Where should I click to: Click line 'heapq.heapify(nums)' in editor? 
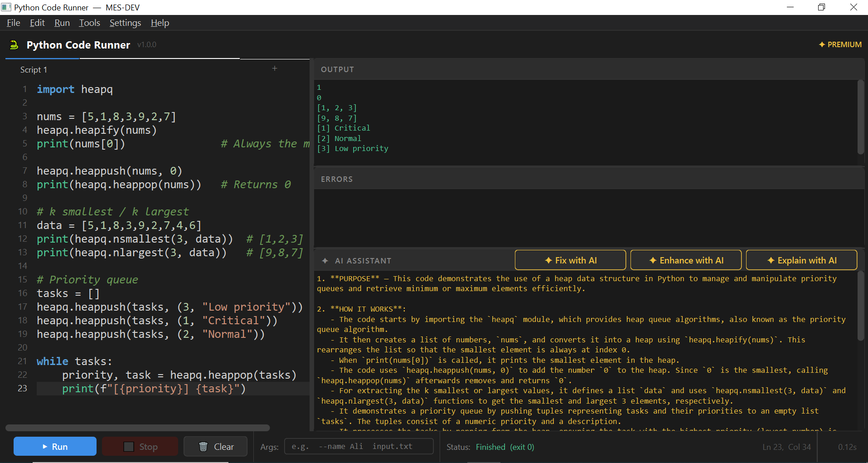(97, 130)
